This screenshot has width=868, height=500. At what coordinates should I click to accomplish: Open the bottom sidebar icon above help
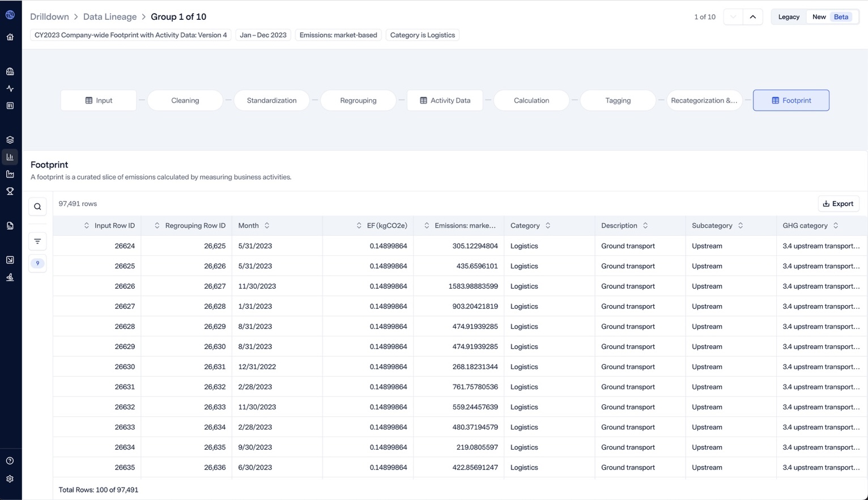coord(10,277)
